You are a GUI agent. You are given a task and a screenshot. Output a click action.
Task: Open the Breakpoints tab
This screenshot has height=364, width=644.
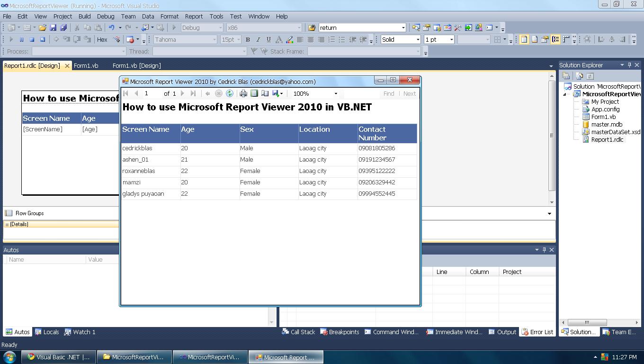[340, 332]
